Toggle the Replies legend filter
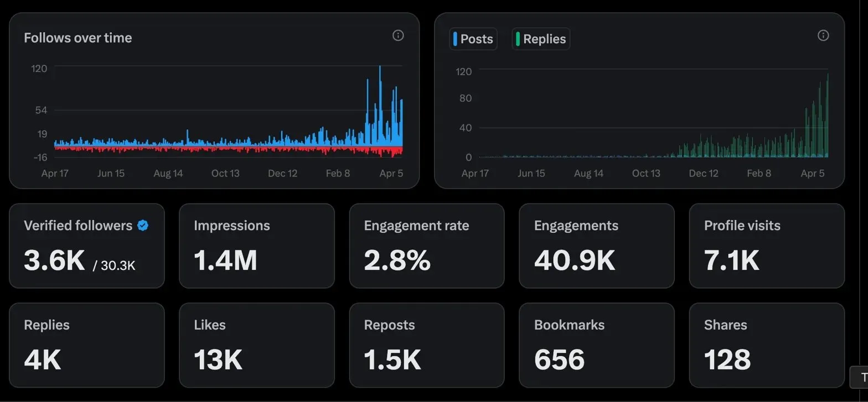The height and width of the screenshot is (402, 868). (x=540, y=39)
